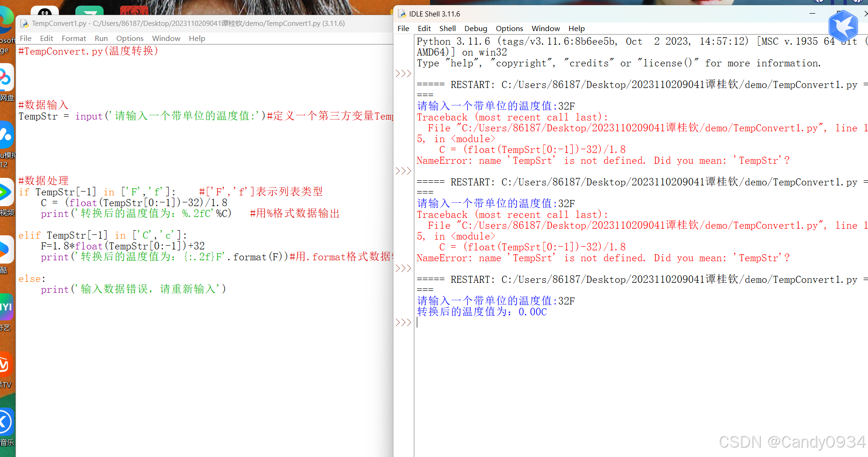Open the Tencent Video desktop icon
868x457 pixels.
click(x=6, y=192)
